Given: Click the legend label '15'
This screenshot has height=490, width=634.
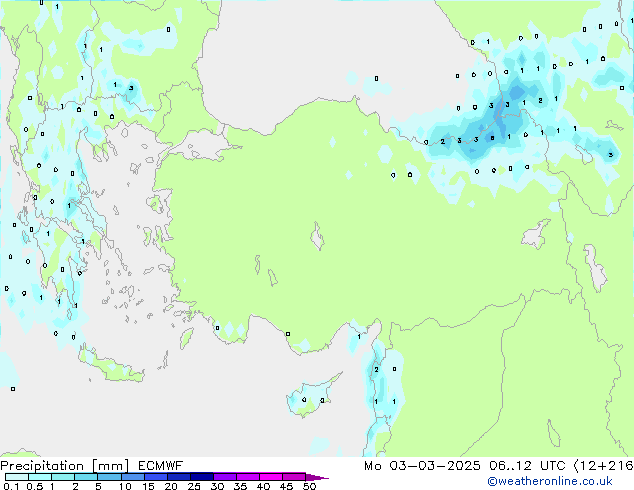Looking at the screenshot, I should coord(148,486).
